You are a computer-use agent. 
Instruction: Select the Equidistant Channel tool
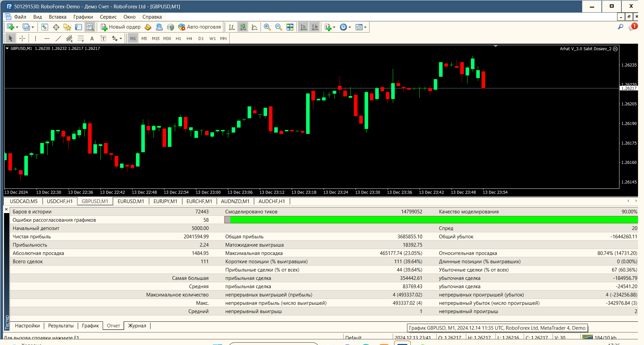click(69, 39)
